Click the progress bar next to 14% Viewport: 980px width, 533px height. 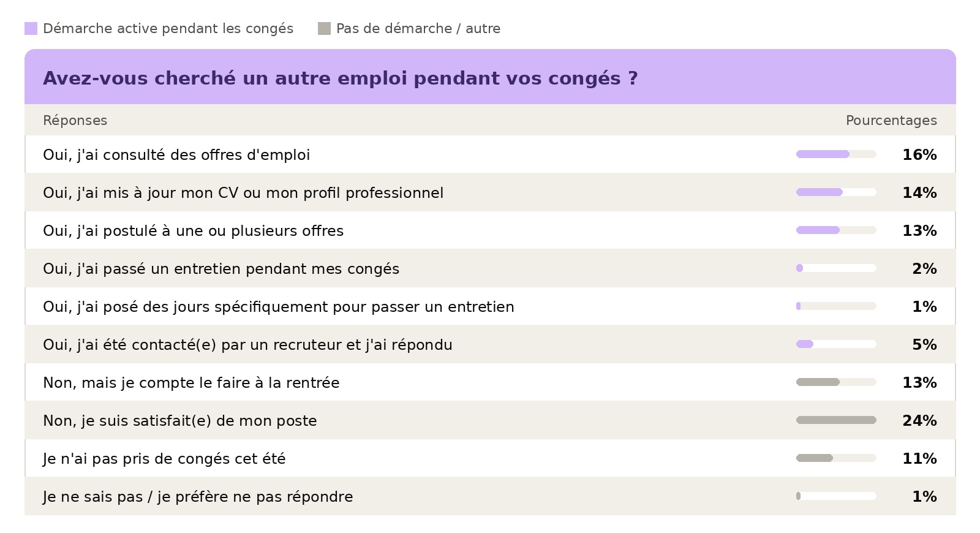click(x=836, y=192)
